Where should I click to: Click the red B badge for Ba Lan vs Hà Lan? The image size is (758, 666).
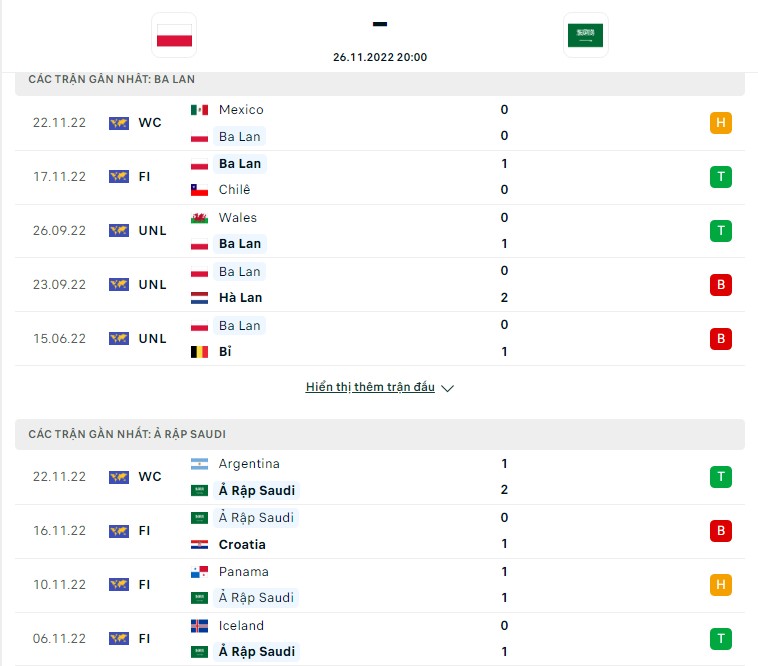click(x=720, y=285)
